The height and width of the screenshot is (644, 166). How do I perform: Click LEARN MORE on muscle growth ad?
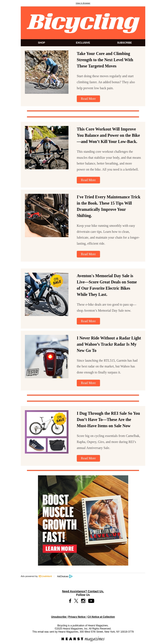coord(60,549)
